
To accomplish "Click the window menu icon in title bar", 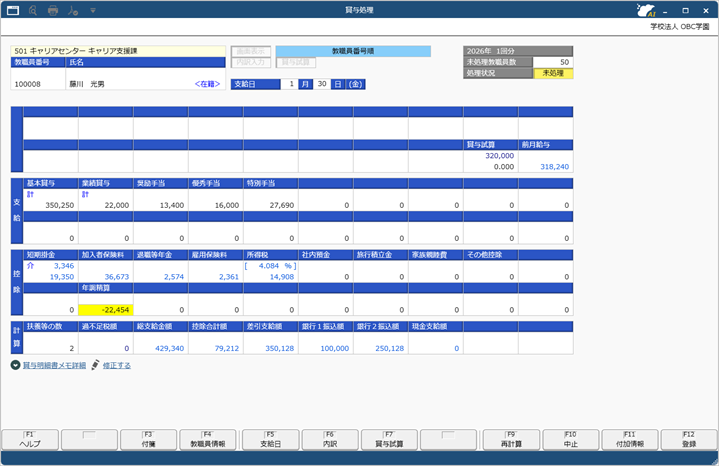I will coord(12,10).
